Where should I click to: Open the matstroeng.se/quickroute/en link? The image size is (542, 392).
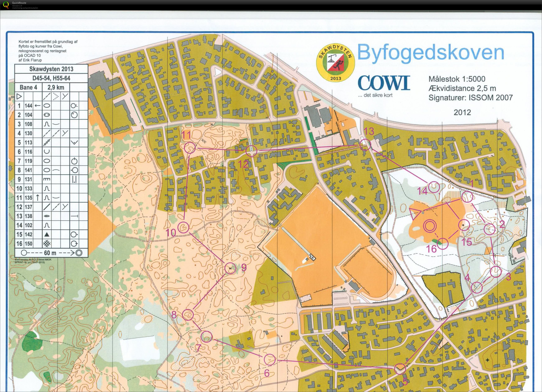[x=25, y=8]
